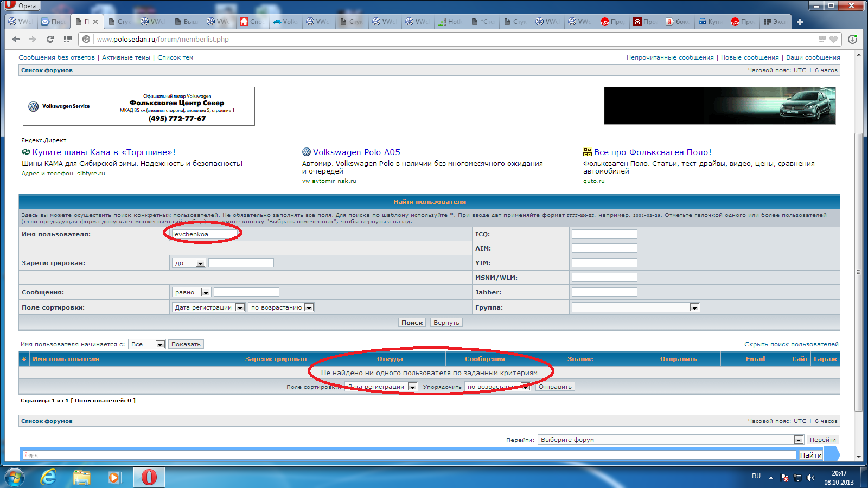Switch to the "Эксп" tab
868x488 pixels.
point(776,22)
